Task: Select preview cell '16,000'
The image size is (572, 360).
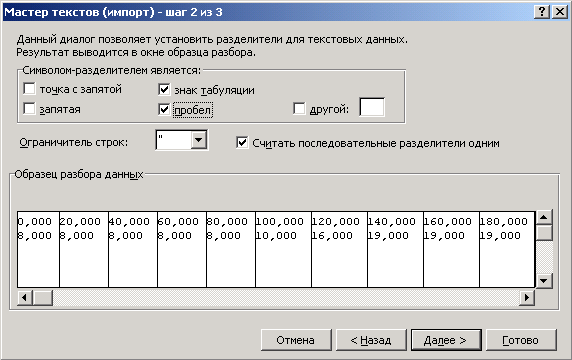Action: (332, 236)
